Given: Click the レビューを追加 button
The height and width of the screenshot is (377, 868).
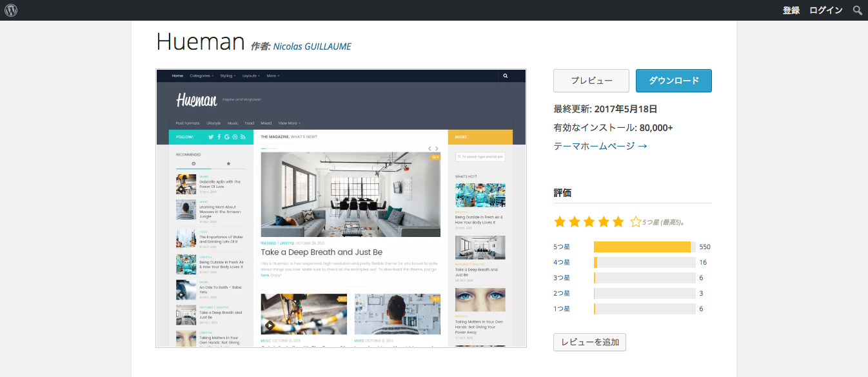Looking at the screenshot, I should [x=589, y=342].
